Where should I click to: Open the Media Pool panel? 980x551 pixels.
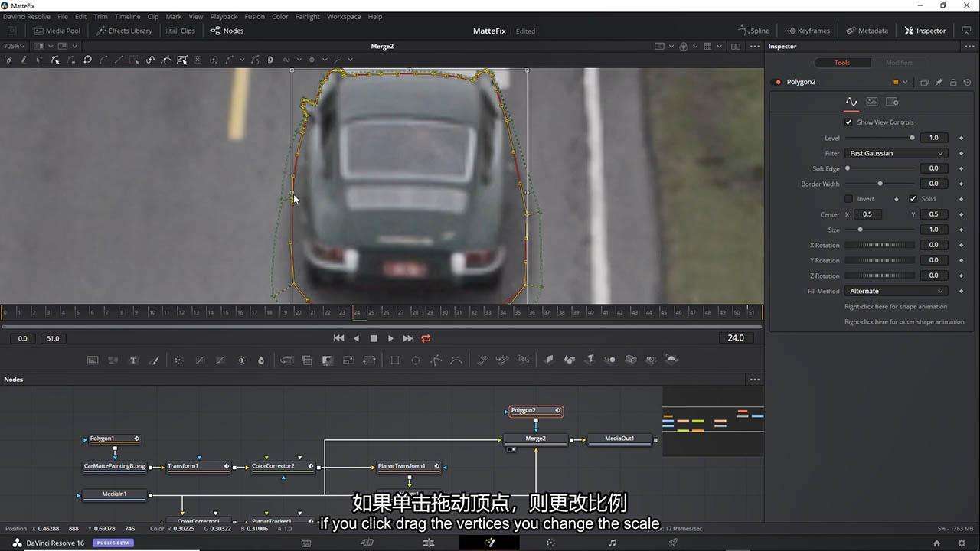57,31
